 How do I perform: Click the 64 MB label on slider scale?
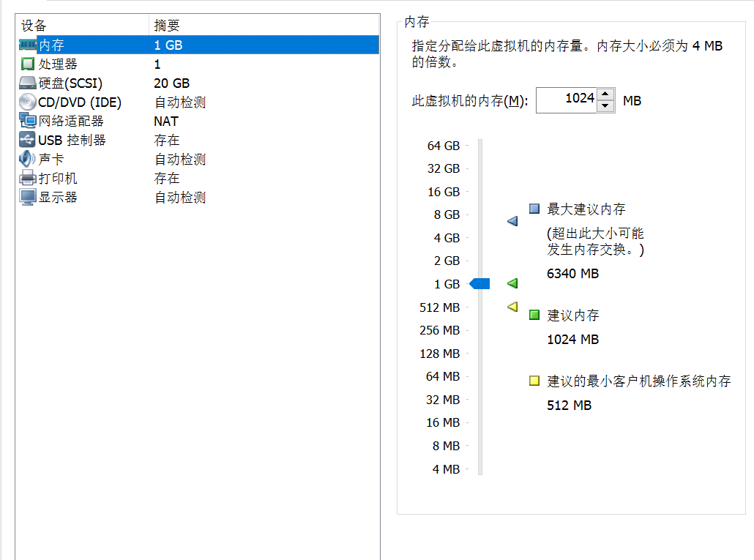click(443, 376)
